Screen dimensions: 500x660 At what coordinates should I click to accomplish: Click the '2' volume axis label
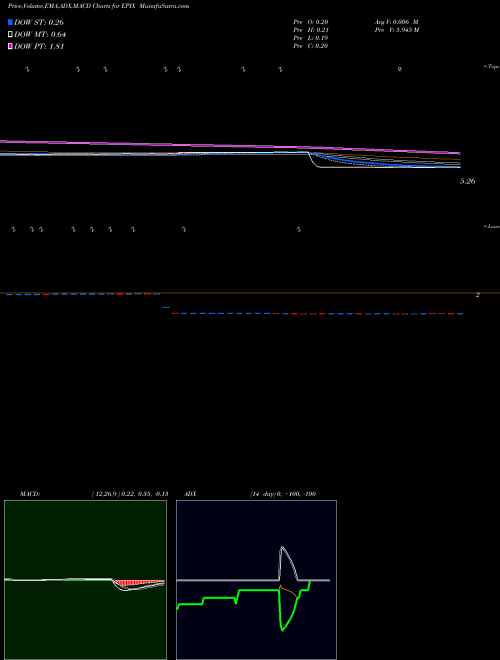(477, 295)
